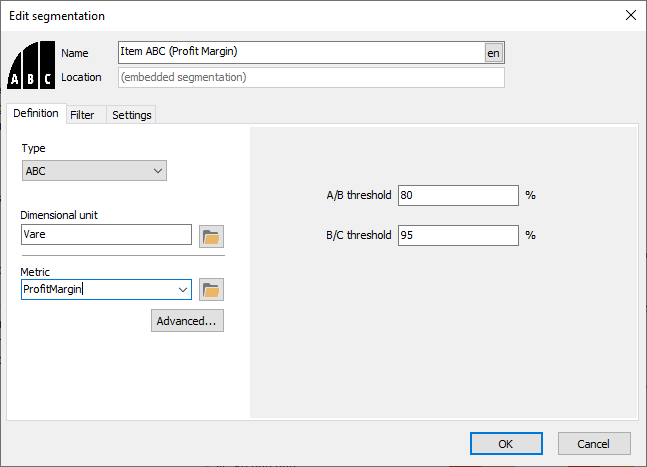
Task: Click the Edit segmentation window title
Action: coord(57,16)
